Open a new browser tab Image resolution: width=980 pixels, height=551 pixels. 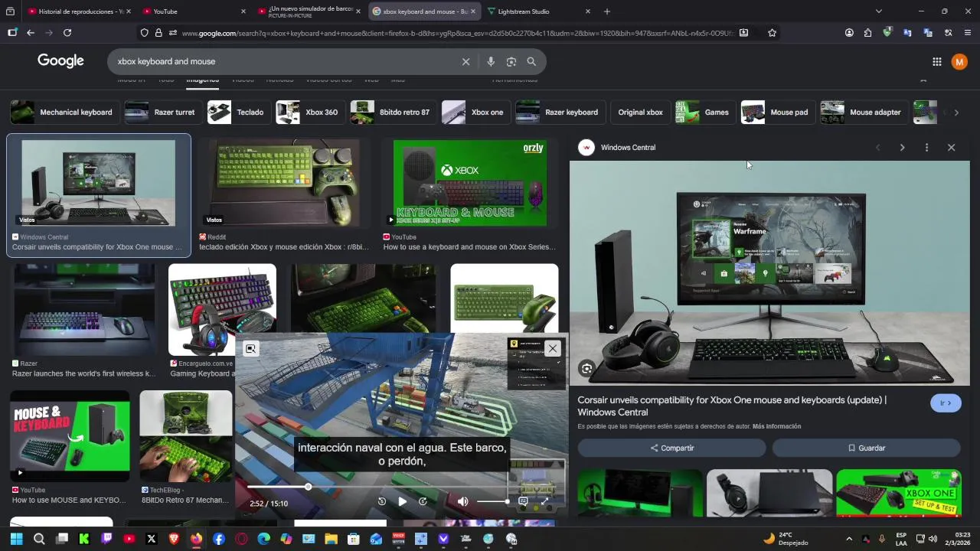click(606, 11)
